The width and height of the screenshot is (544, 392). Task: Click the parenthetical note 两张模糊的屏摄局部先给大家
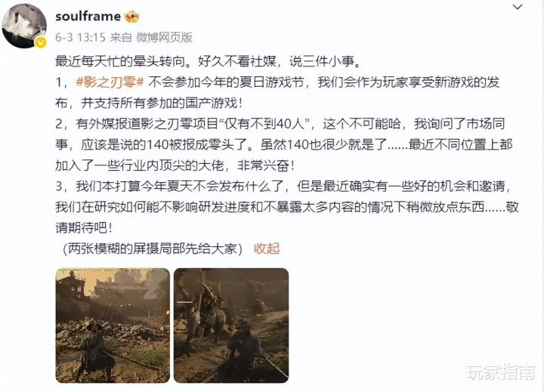point(153,248)
